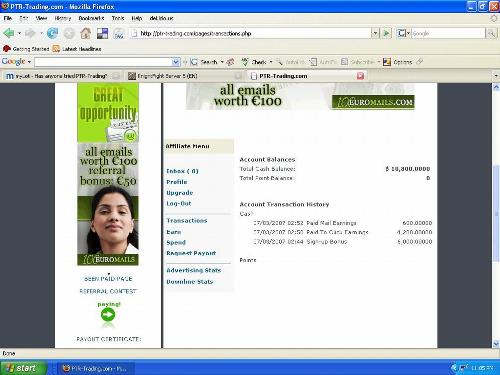Click the del.icio.us bookmarks toolbar icon
The height and width of the screenshot is (375, 500).
[x=102, y=33]
